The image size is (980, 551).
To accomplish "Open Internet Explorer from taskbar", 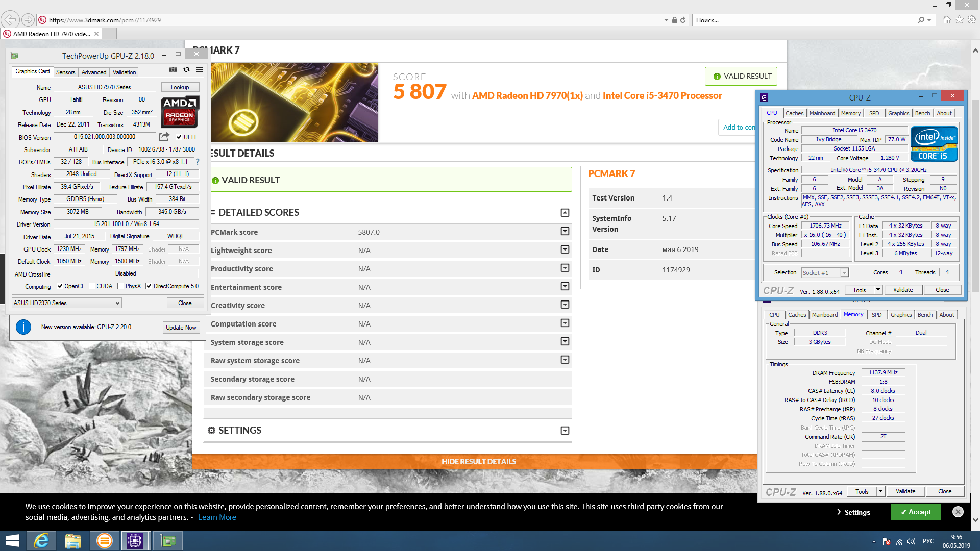I will pyautogui.click(x=41, y=541).
